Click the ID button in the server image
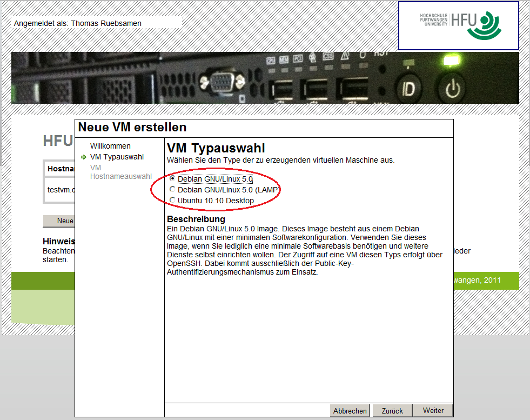Screen dimensions: 530x420 tap(408, 86)
